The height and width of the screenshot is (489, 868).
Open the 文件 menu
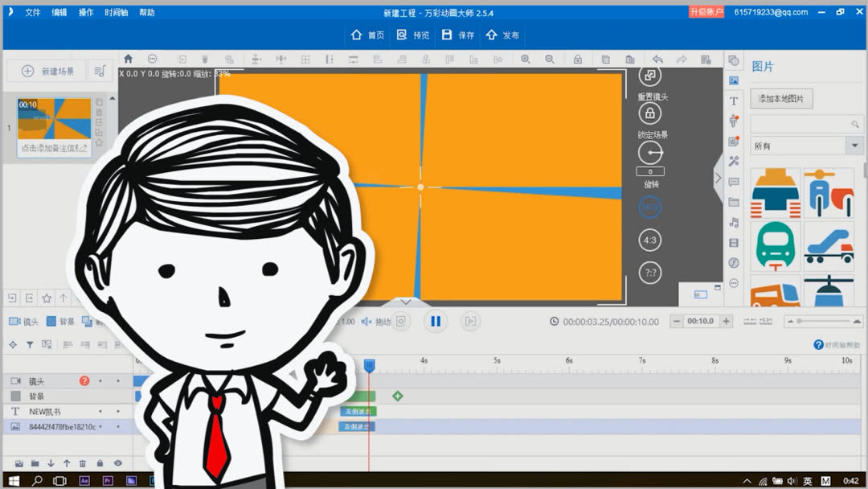33,12
